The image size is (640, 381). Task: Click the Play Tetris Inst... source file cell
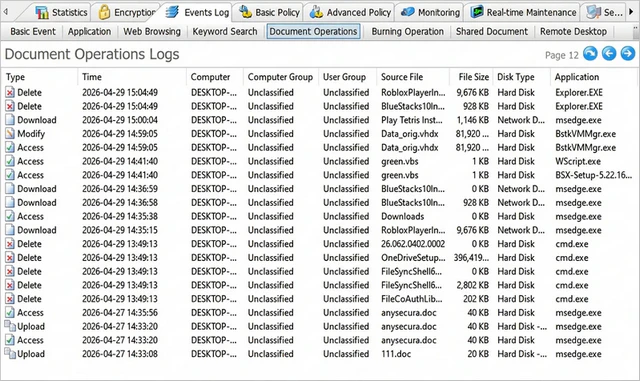411,120
